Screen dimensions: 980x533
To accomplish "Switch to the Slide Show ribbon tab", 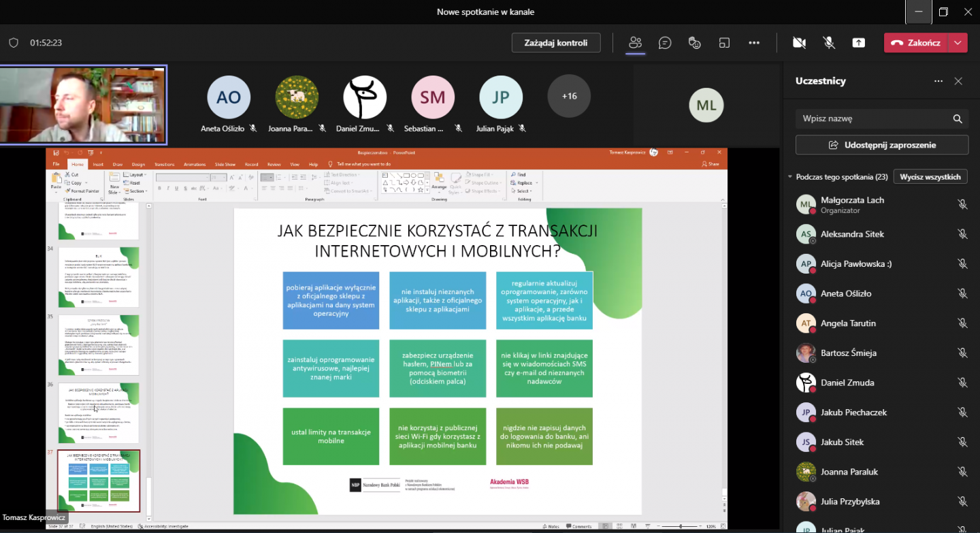I will [x=225, y=164].
